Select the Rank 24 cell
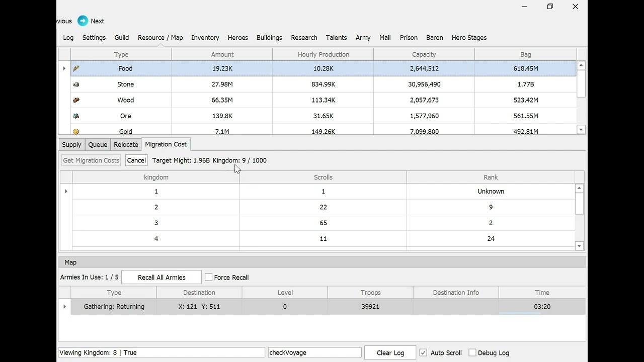 (x=491, y=239)
